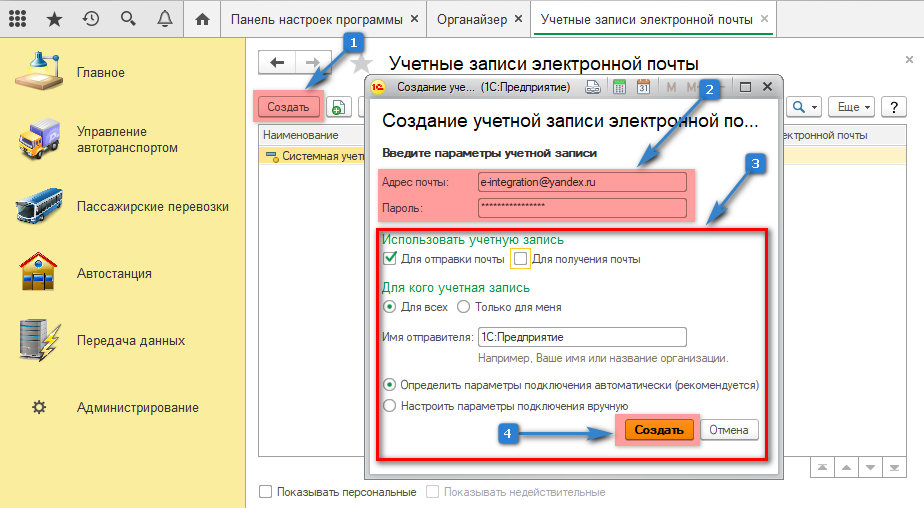This screenshot has width=924, height=508.
Task: Click the Отмена button
Action: coord(729,429)
